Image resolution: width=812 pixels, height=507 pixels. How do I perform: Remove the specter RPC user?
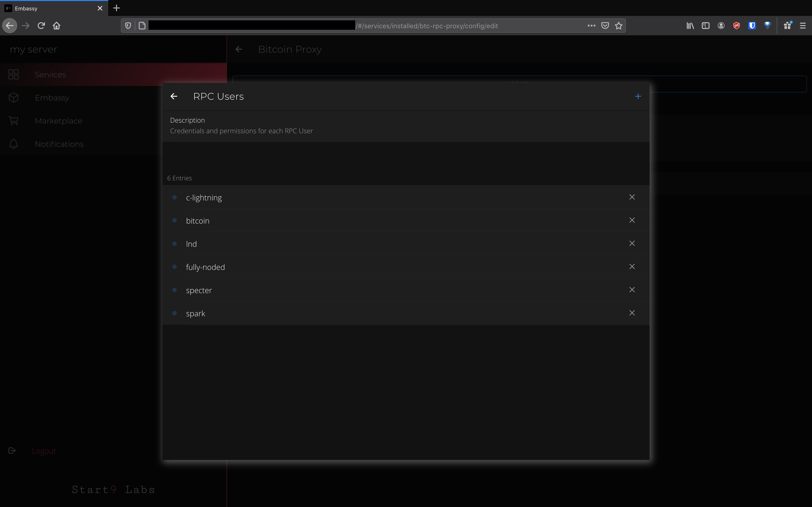coord(632,290)
